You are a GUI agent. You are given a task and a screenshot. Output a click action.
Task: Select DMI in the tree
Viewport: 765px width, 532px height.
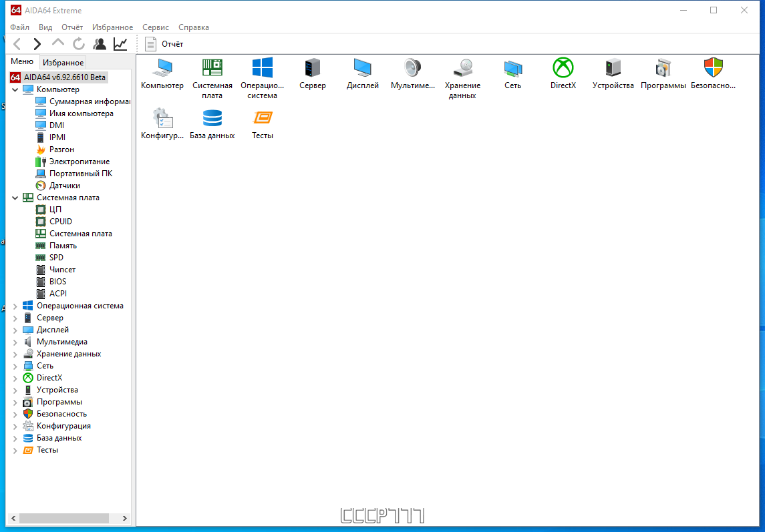pos(50,125)
